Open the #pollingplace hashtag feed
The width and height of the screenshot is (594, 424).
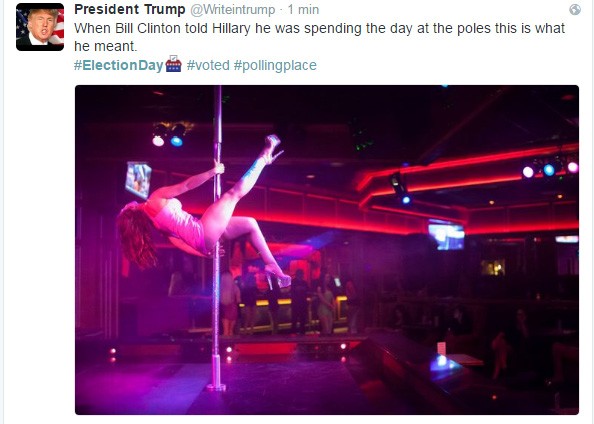tap(275, 66)
